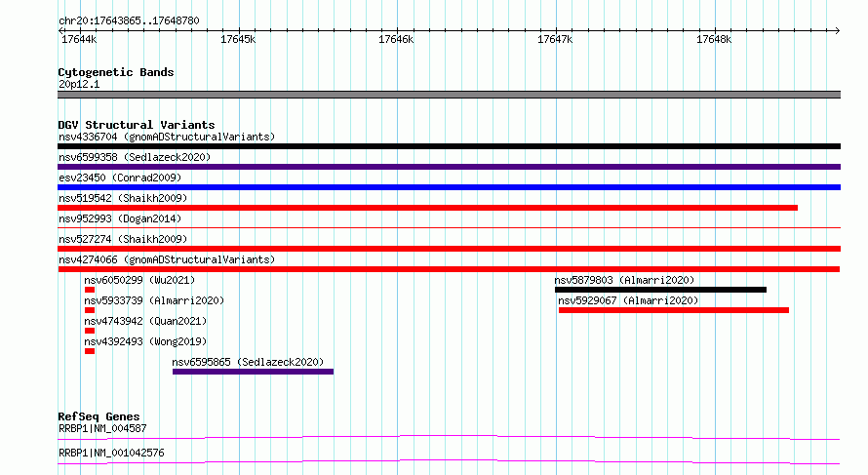Click the thin red nsv952993 variant line
The width and height of the screenshot is (868, 475).
tap(449, 227)
